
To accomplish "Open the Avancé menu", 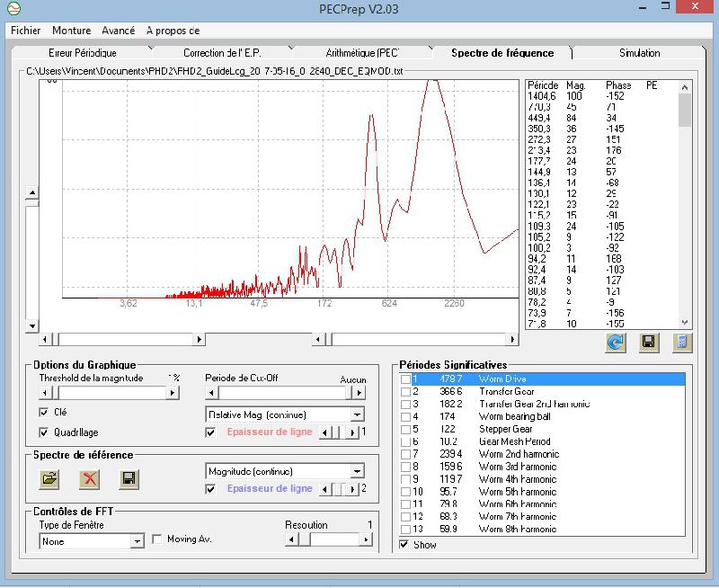I will pos(119,31).
